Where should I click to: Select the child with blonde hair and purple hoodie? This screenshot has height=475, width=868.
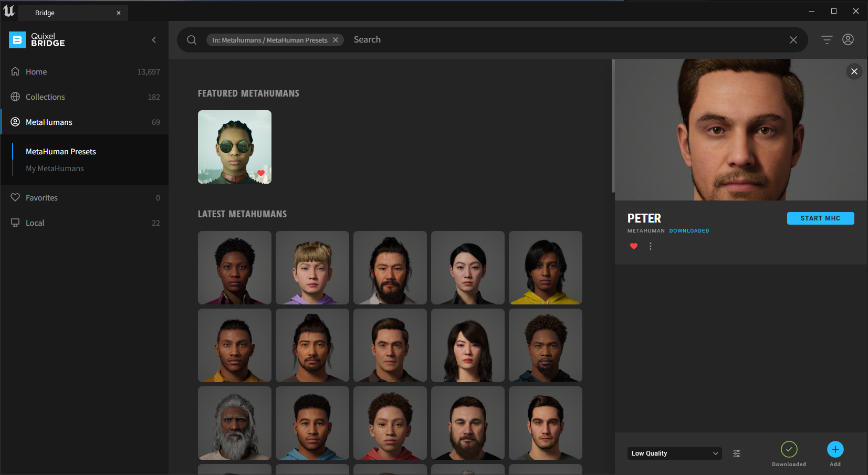[x=312, y=268]
